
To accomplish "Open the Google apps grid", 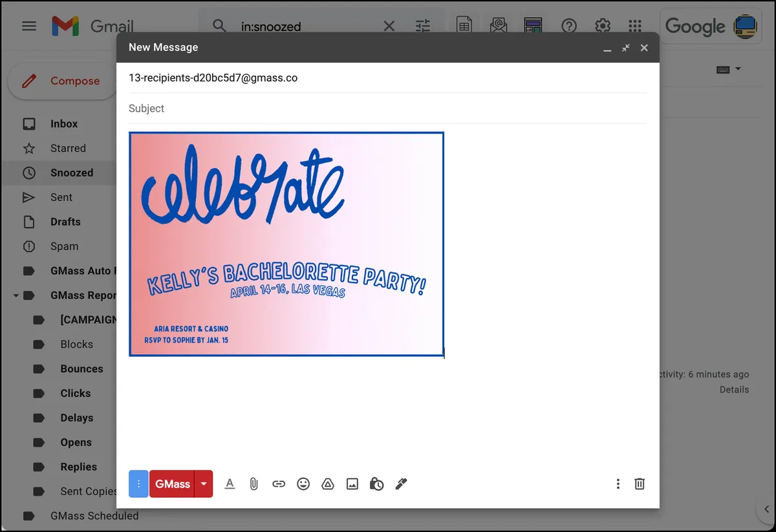I will click(x=635, y=26).
